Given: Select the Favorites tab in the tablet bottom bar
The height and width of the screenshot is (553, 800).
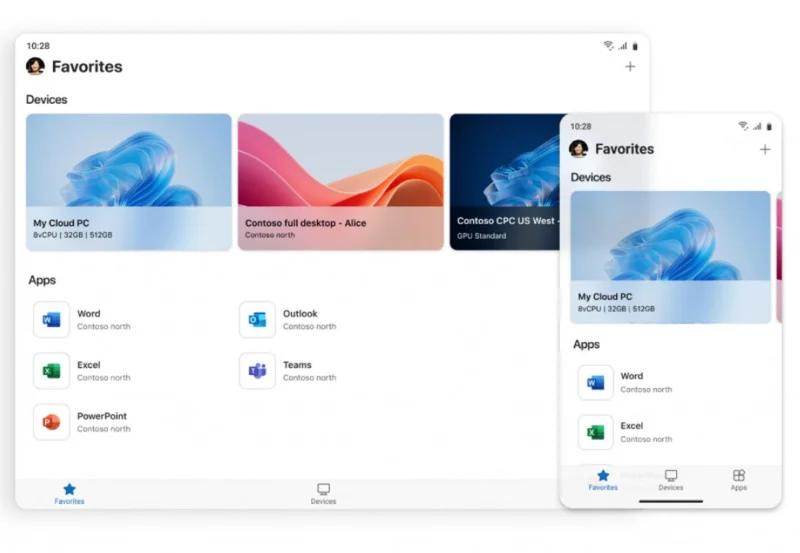Looking at the screenshot, I should [x=69, y=494].
